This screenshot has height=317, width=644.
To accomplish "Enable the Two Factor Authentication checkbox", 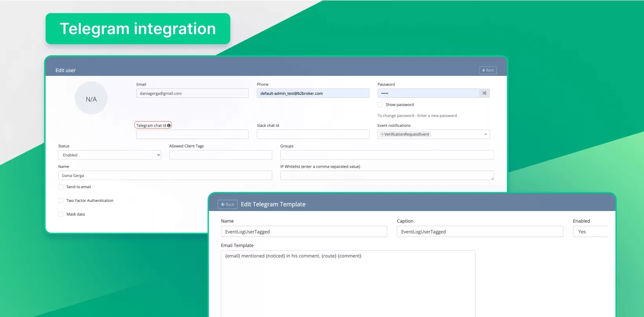I will click(61, 201).
